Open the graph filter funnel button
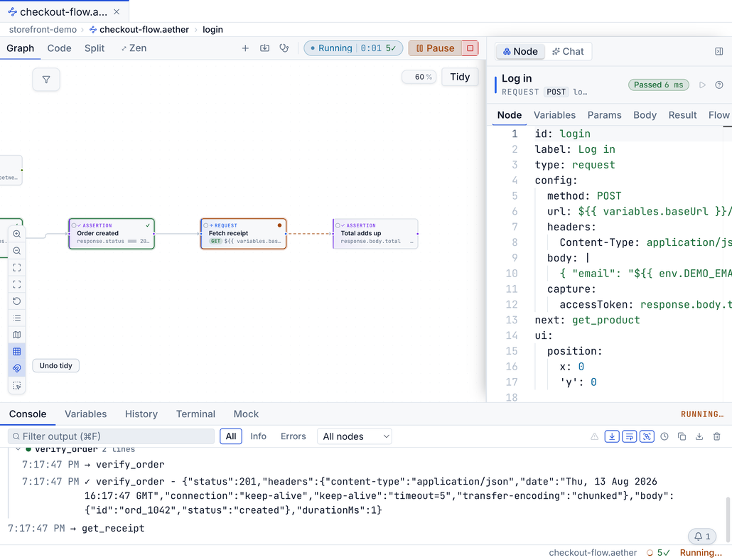 (46, 80)
